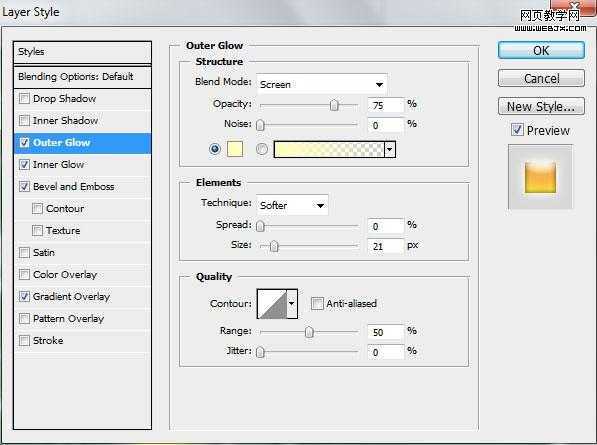Toggle Bevel and Emboss checkbox
Viewport: 597px width, 445px height.
(x=24, y=187)
